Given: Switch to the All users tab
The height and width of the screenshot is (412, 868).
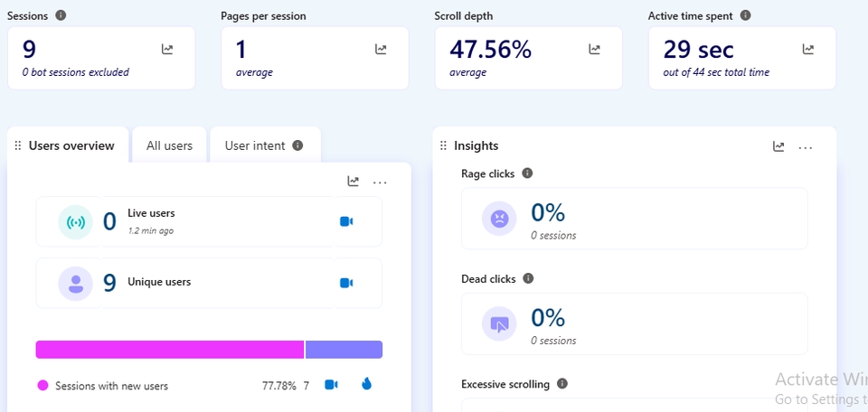Looking at the screenshot, I should 169,145.
